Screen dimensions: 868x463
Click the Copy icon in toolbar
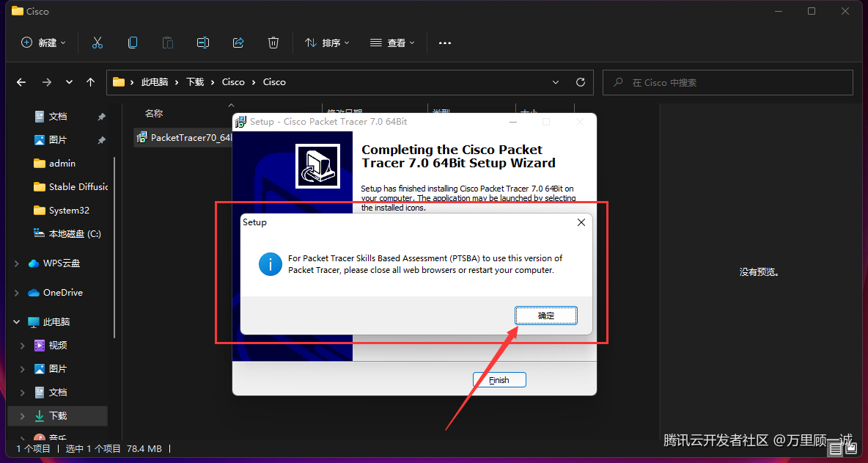point(132,43)
